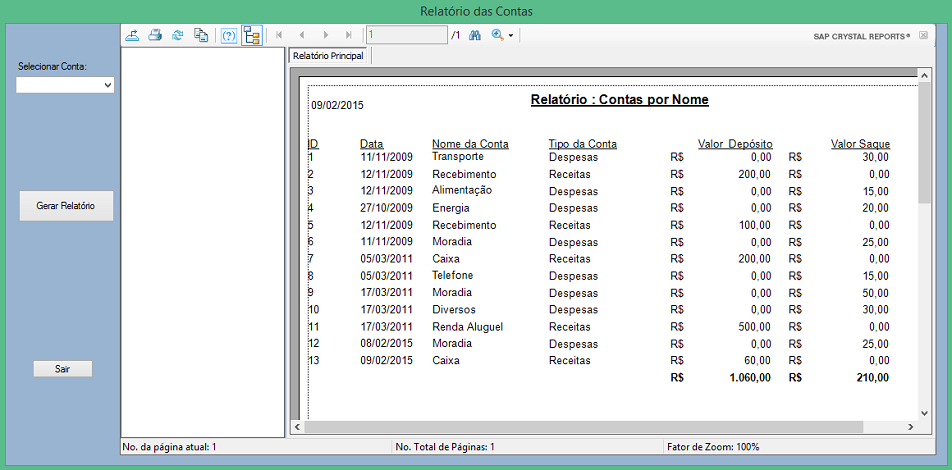
Task: Click the binoculars Find Text icon
Action: (475, 35)
